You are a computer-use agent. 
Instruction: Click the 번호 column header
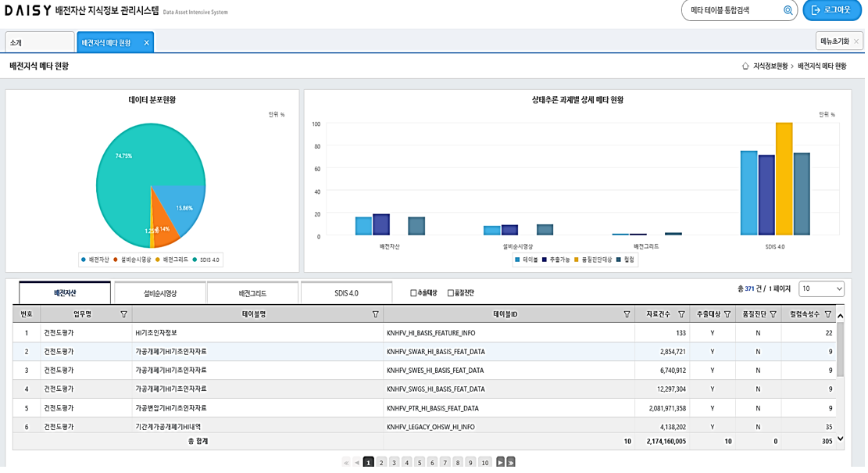(27, 314)
